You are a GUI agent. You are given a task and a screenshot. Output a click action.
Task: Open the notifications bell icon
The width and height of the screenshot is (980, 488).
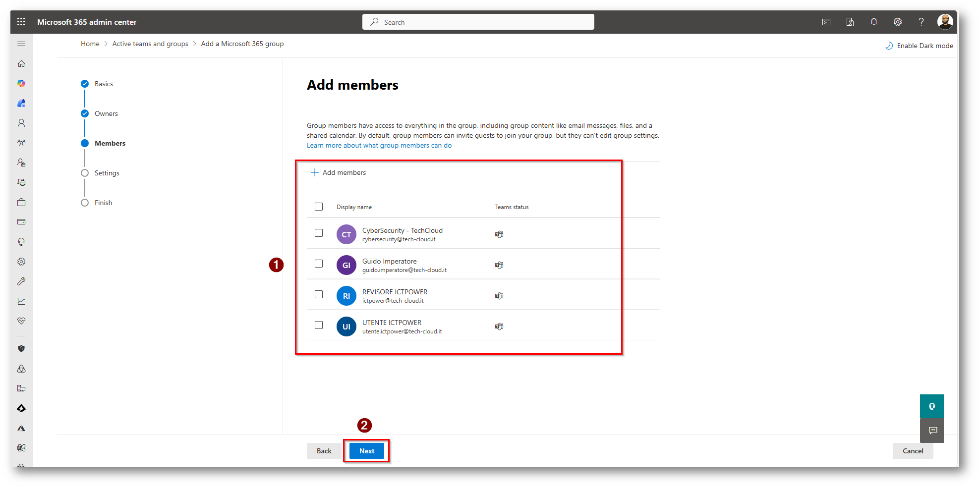(873, 22)
